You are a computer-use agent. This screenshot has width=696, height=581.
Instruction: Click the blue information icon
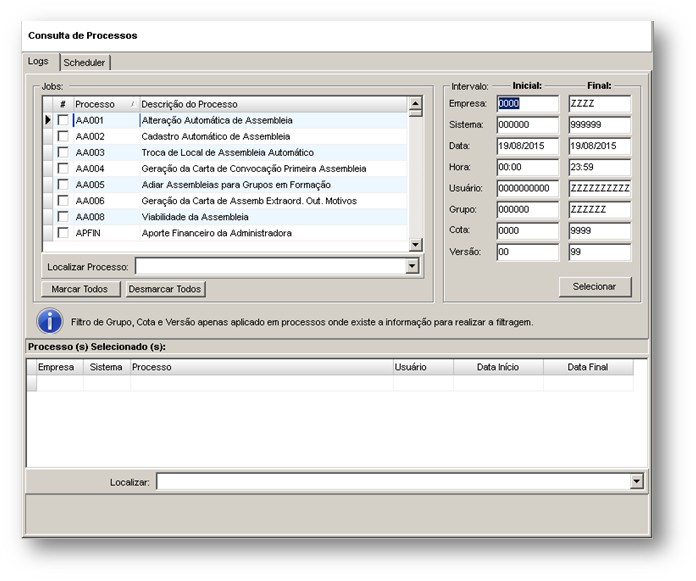tap(50, 321)
